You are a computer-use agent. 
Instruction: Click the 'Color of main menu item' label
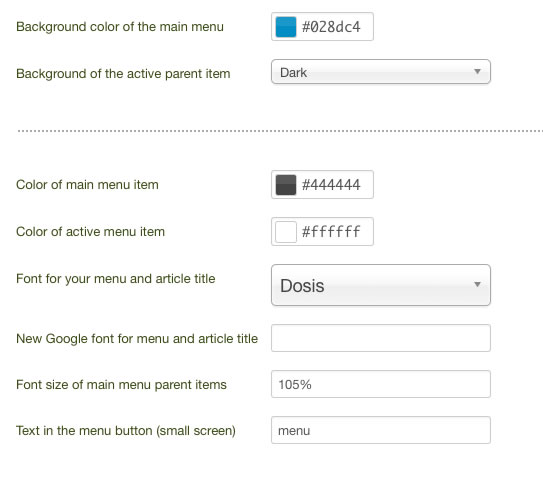coord(87,185)
